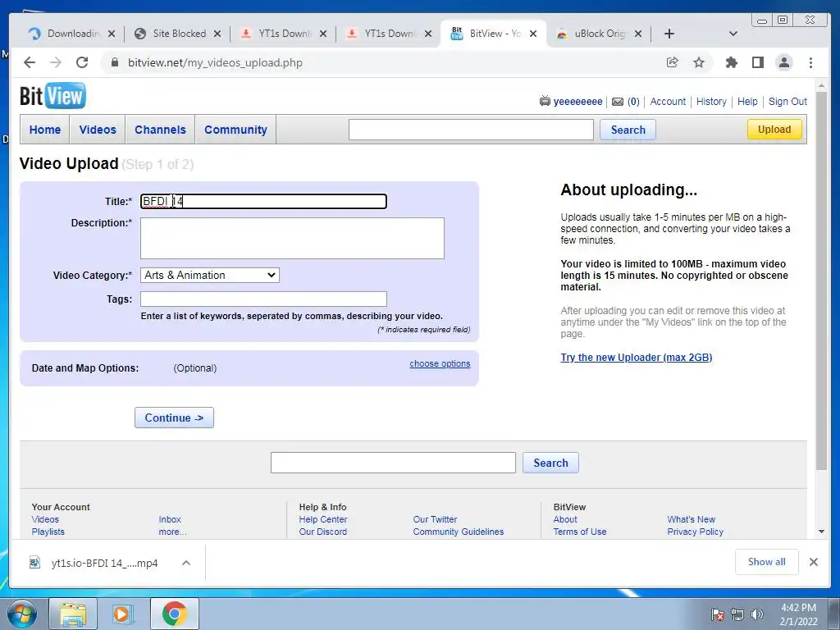Open the Community navigation item
Screen dimensions: 840x630
click(x=235, y=130)
